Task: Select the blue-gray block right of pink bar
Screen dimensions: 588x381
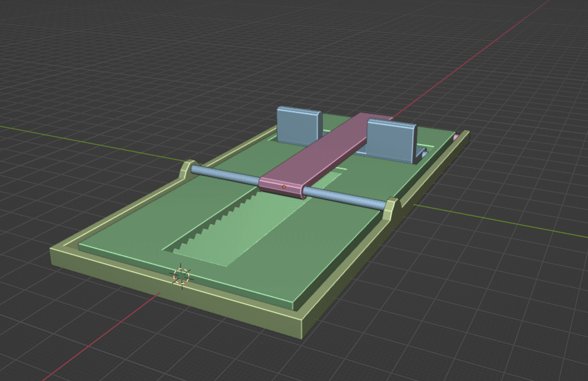Action: (x=392, y=141)
